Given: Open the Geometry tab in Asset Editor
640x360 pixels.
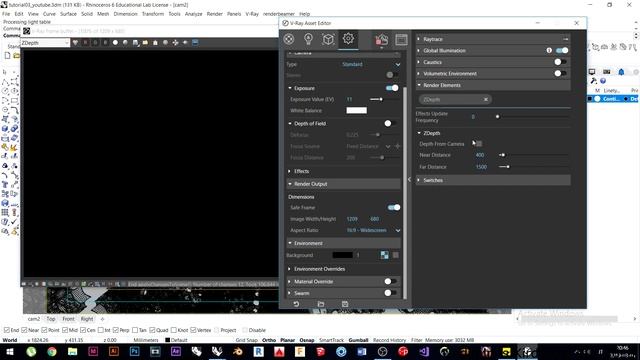Looking at the screenshot, I should (x=328, y=39).
